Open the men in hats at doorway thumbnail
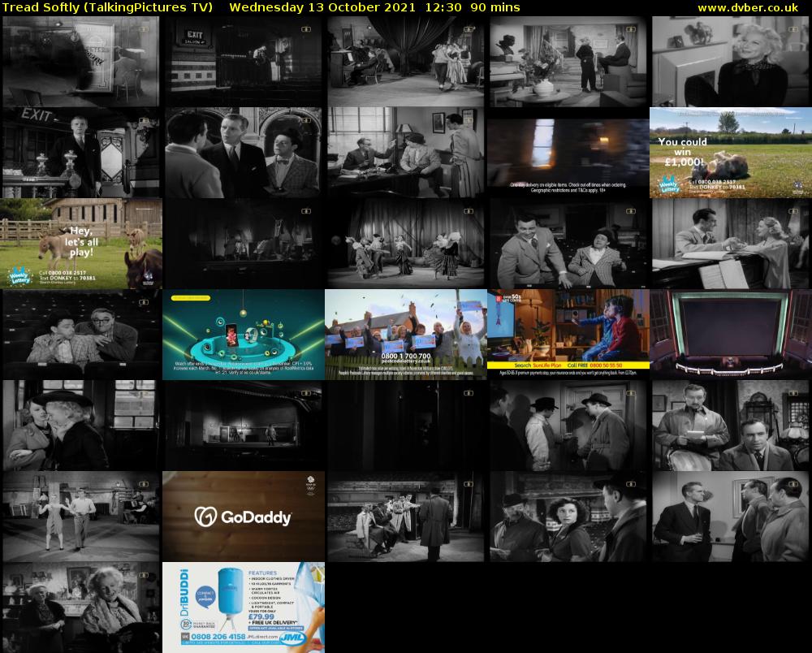 568,425
